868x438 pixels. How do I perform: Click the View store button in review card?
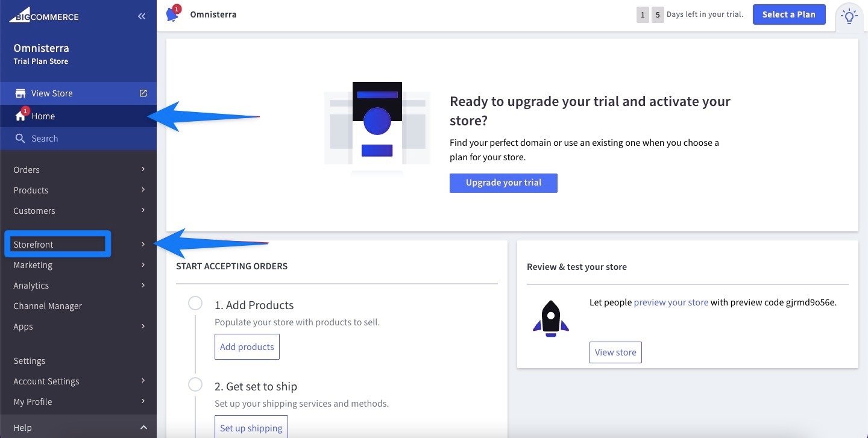(615, 352)
